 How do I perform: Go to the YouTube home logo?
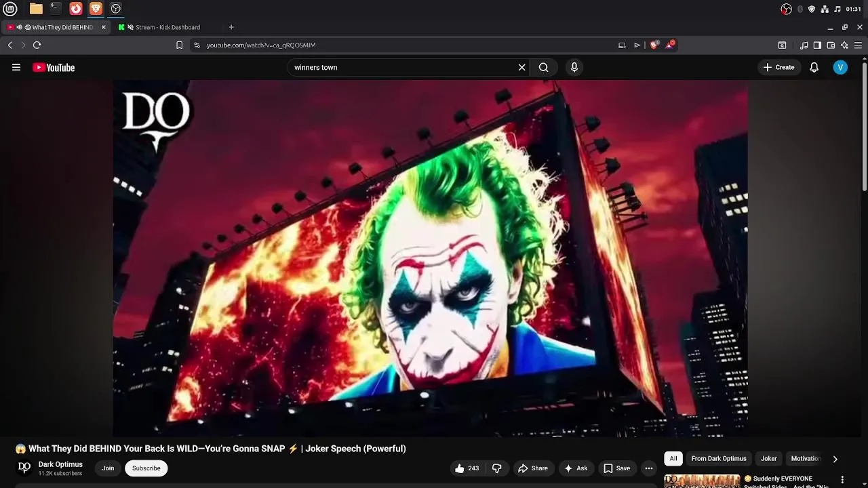54,67
